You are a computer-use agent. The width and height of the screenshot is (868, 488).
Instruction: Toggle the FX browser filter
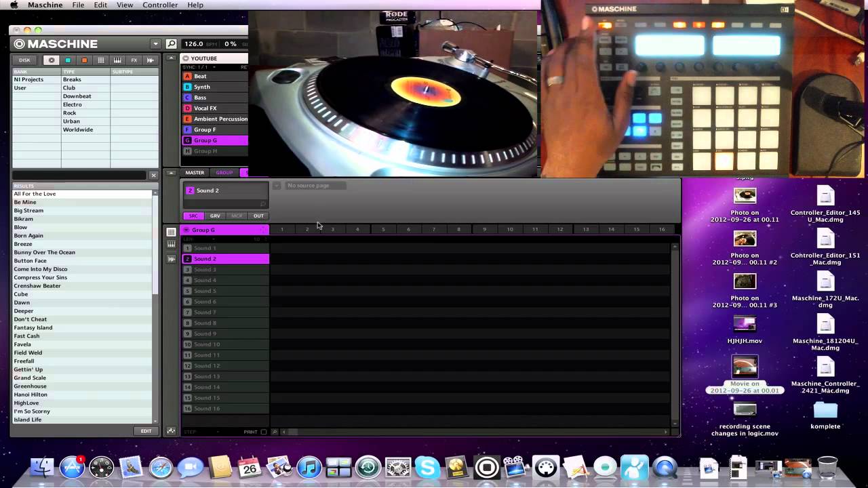click(x=134, y=60)
